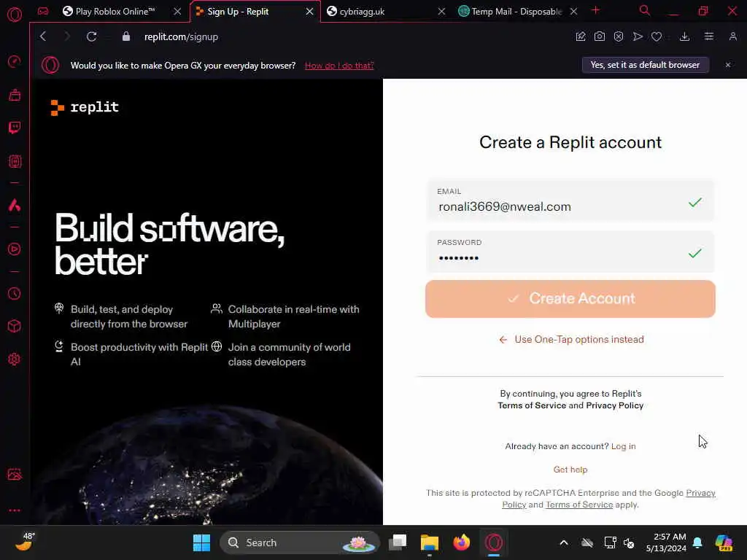Click the replit logo on the page
This screenshot has height=560, width=747.
(85, 107)
